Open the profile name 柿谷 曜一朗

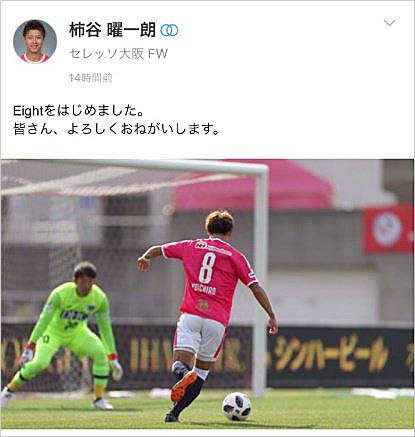pyautogui.click(x=112, y=30)
